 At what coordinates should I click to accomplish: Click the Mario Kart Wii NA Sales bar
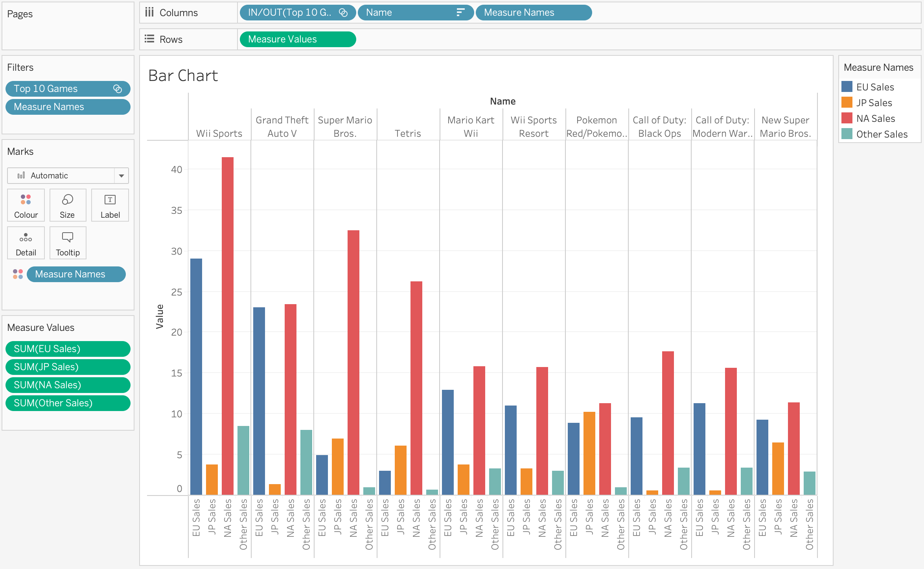coord(479,430)
